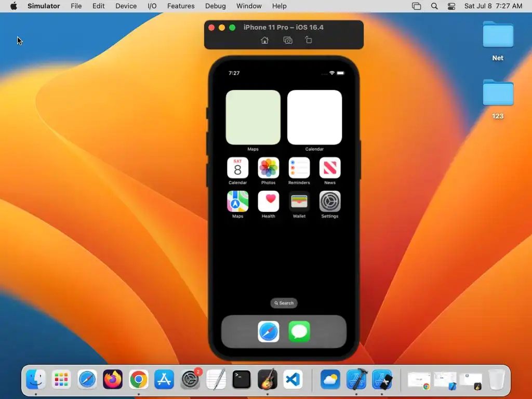
Task: Open Spotlight search in the menu bar
Action: point(434,6)
